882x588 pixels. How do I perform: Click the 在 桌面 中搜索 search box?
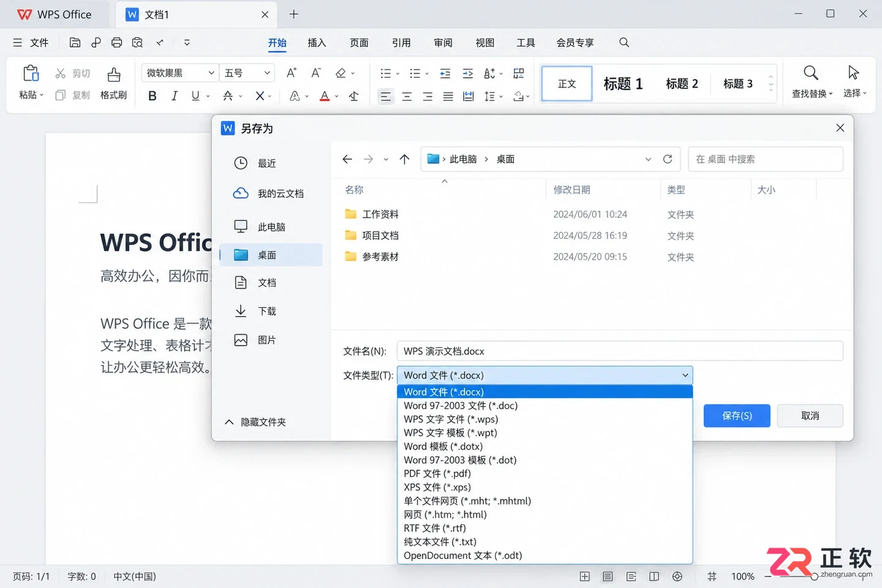coord(766,159)
